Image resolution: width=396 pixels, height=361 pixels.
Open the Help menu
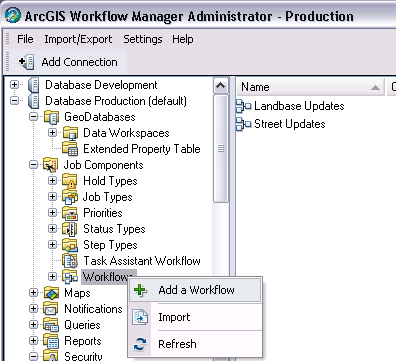[x=183, y=39]
